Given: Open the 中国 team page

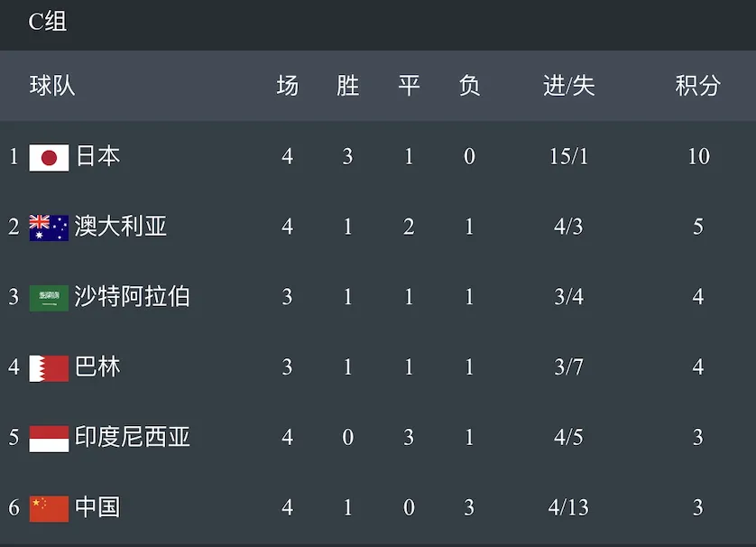Looking at the screenshot, I should point(97,507).
